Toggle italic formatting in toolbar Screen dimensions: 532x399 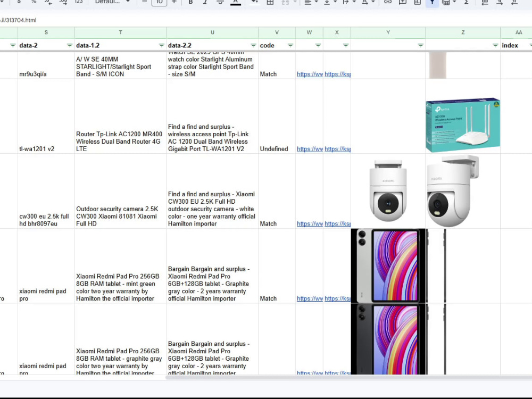pos(205,2)
